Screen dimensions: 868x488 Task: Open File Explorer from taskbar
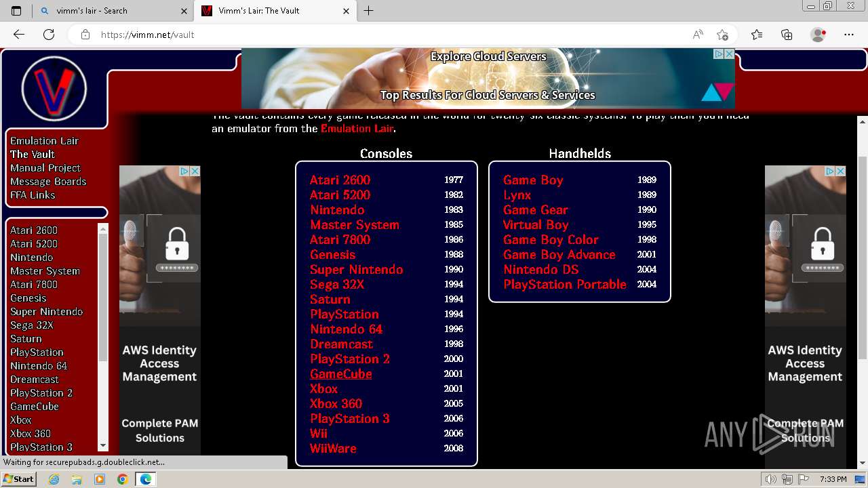[77, 479]
